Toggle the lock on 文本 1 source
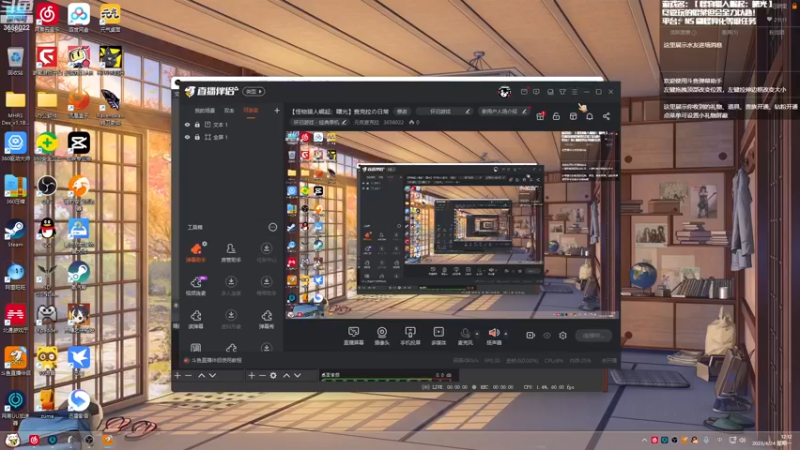This screenshot has height=450, width=800. coord(197,124)
